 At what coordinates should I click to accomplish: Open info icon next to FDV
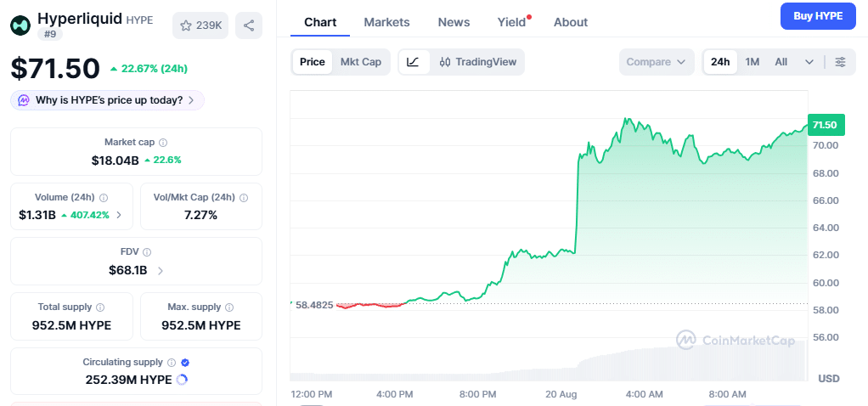[147, 252]
